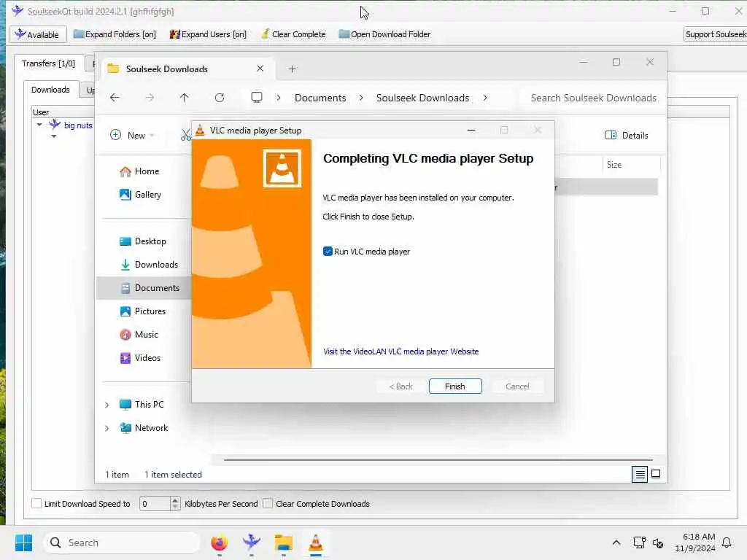Click Clear Complete in Soulseek toolbar
This screenshot has height=560, width=747.
293,34
